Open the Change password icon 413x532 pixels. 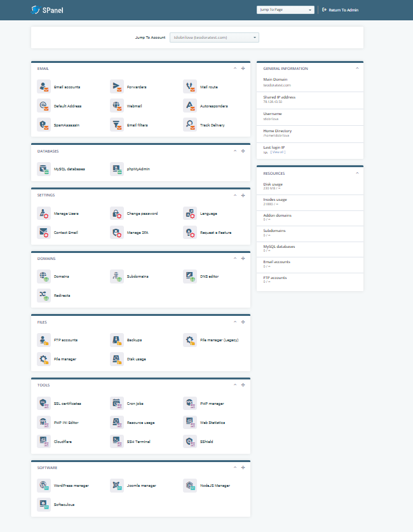pyautogui.click(x=117, y=214)
